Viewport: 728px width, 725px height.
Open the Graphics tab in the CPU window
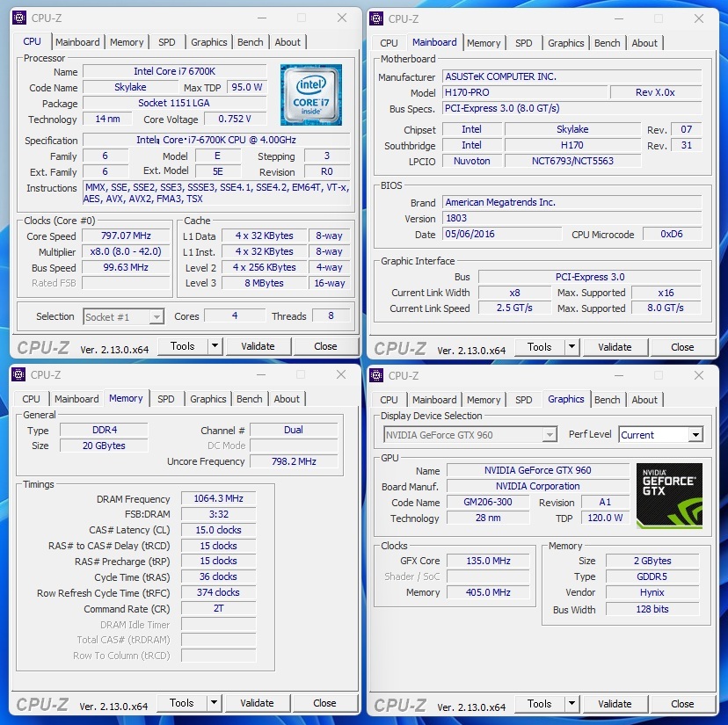point(209,42)
